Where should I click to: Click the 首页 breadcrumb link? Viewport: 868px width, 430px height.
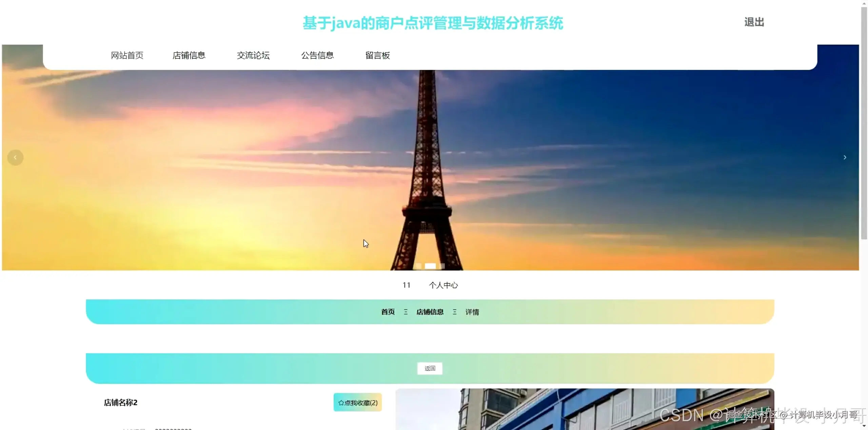tap(388, 312)
